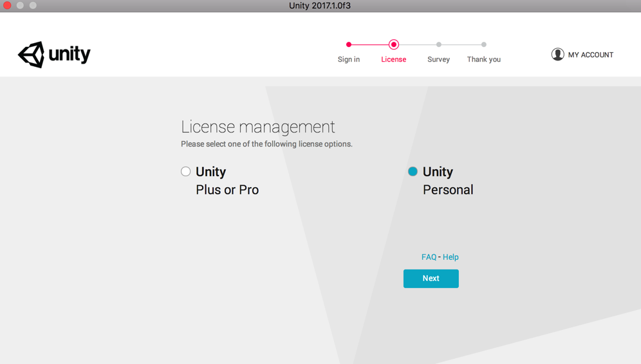
Task: Click the 'Plus or Pro' option text
Action: (x=227, y=190)
